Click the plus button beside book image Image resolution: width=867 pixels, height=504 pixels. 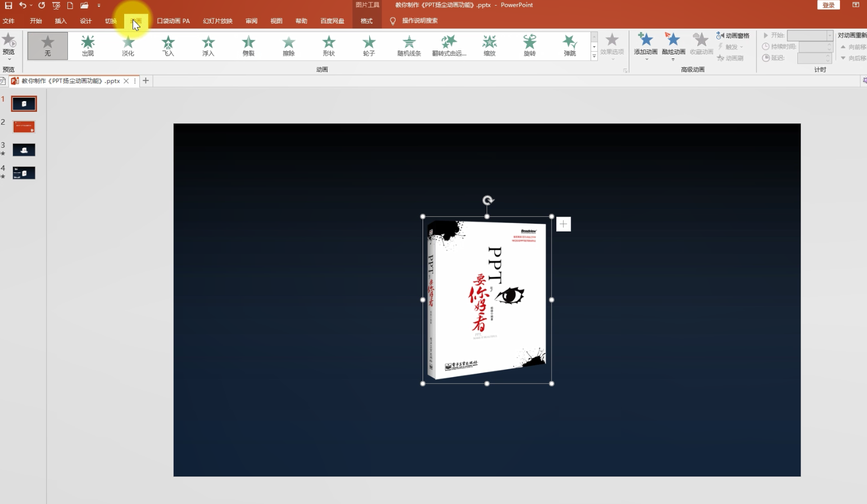pos(564,224)
